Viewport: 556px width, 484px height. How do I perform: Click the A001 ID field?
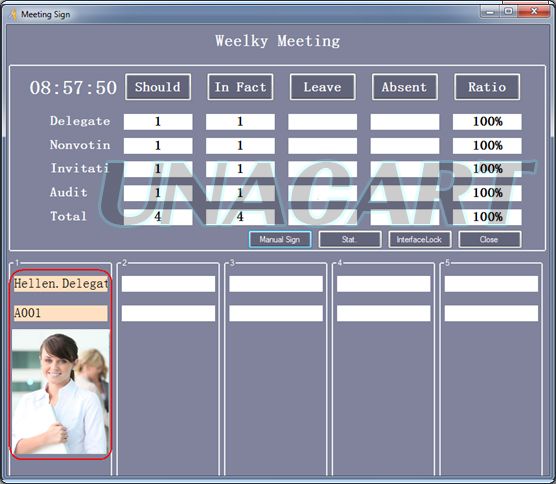click(x=61, y=313)
